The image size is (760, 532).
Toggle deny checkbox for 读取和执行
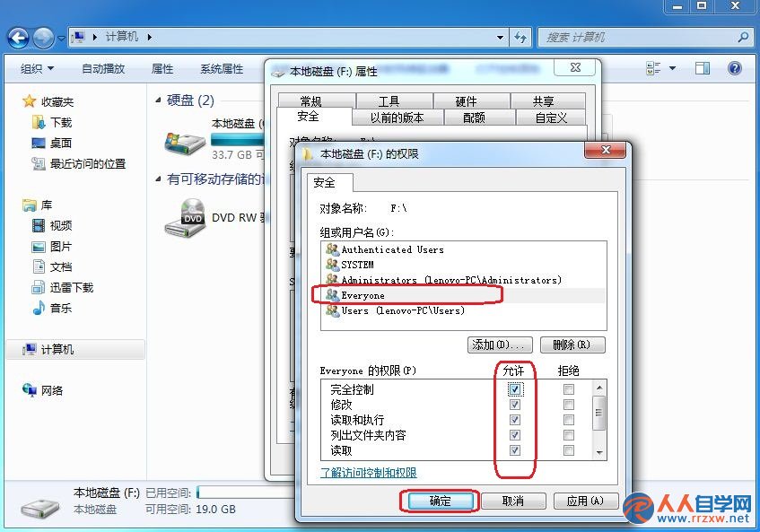click(x=569, y=420)
